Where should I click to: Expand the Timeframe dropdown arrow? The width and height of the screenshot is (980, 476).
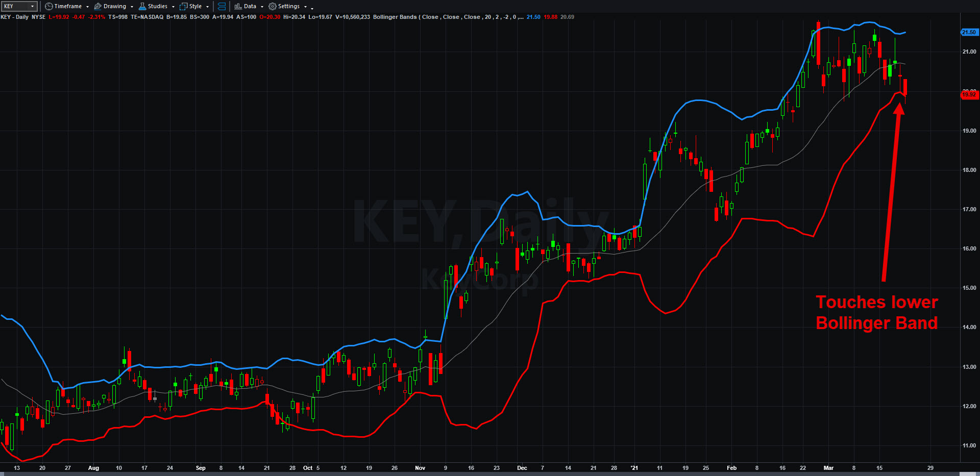[x=87, y=7]
